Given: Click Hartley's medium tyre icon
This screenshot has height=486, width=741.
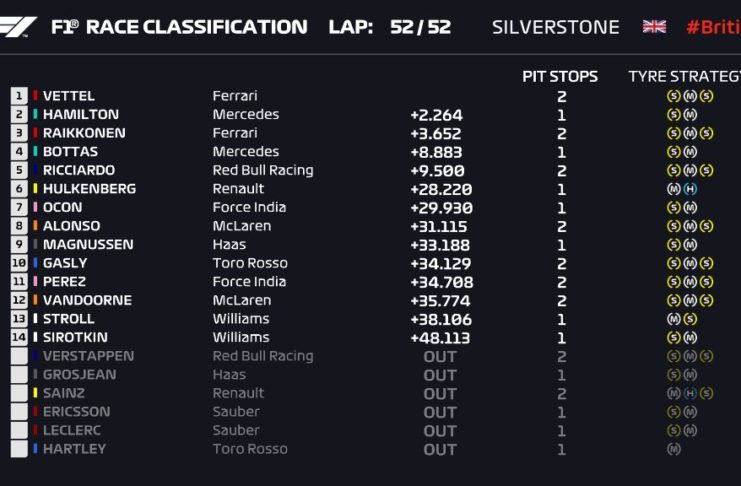Looking at the screenshot, I should click(674, 449).
